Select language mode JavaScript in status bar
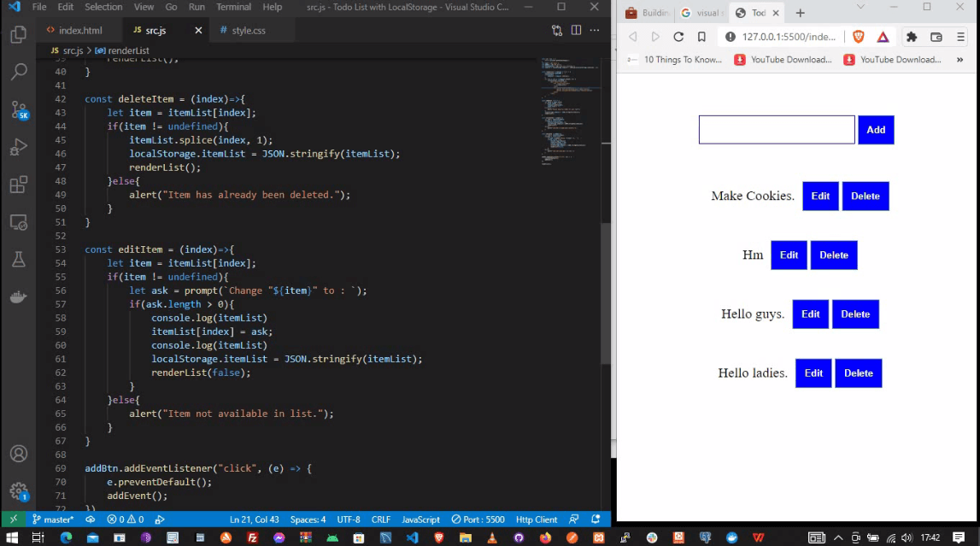The width and height of the screenshot is (980, 546). click(x=420, y=520)
